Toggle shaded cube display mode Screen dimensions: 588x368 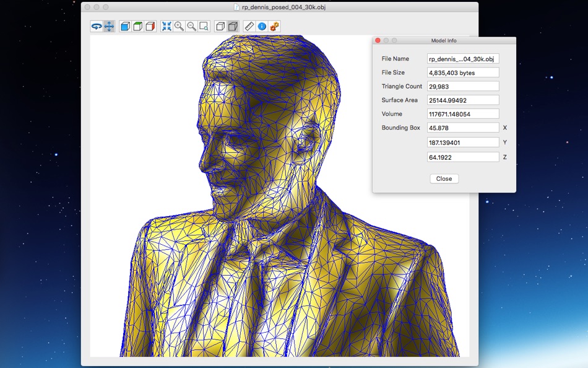(x=233, y=27)
